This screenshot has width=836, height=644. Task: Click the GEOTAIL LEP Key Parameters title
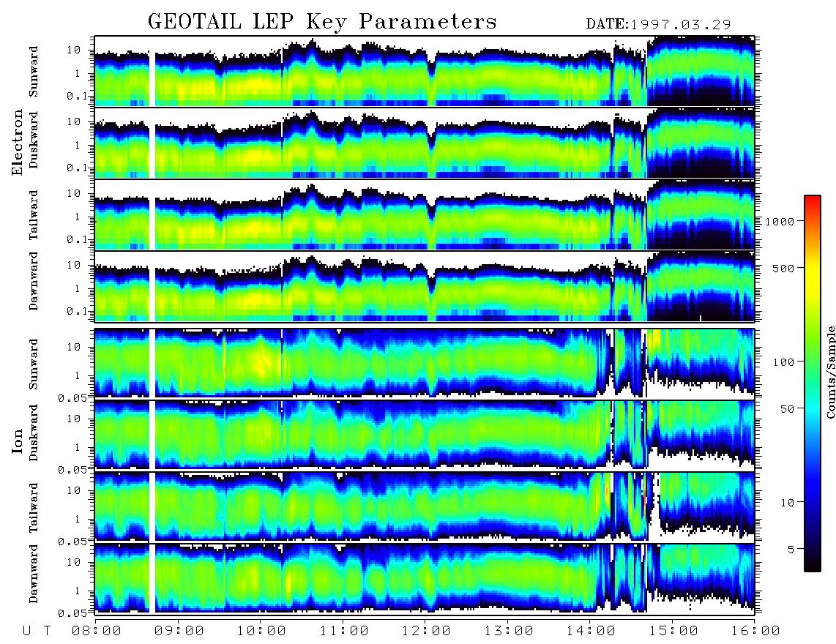coord(323,22)
